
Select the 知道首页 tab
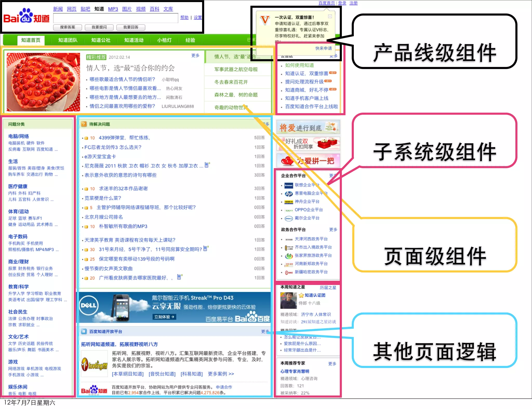tap(31, 40)
